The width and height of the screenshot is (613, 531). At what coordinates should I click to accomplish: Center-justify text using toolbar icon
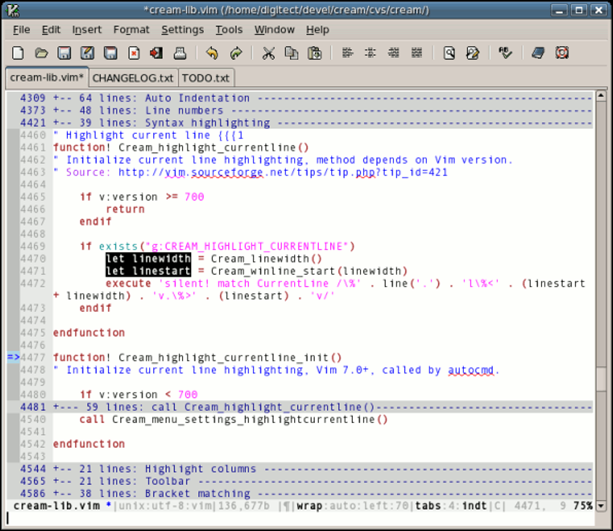pyautogui.click(x=371, y=53)
